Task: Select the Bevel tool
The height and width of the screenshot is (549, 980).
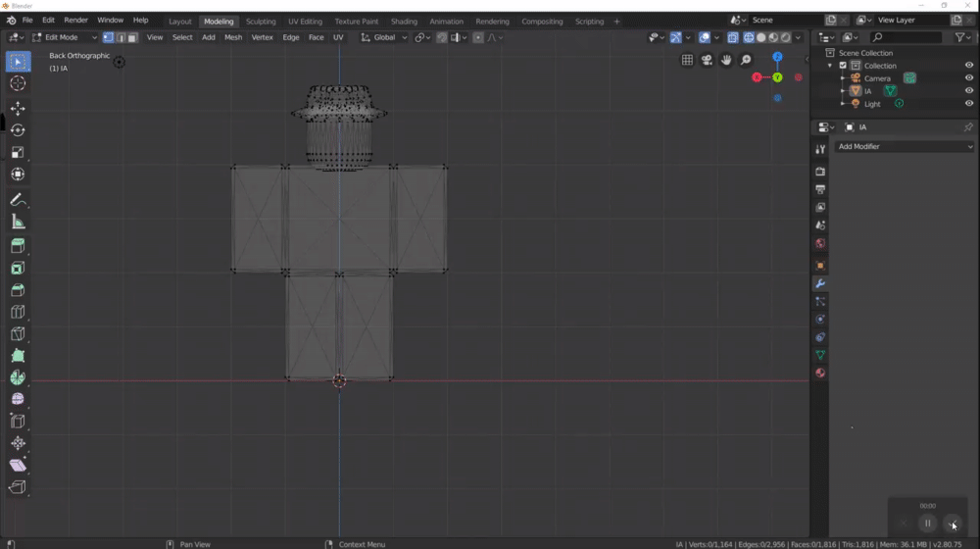Action: (x=18, y=290)
